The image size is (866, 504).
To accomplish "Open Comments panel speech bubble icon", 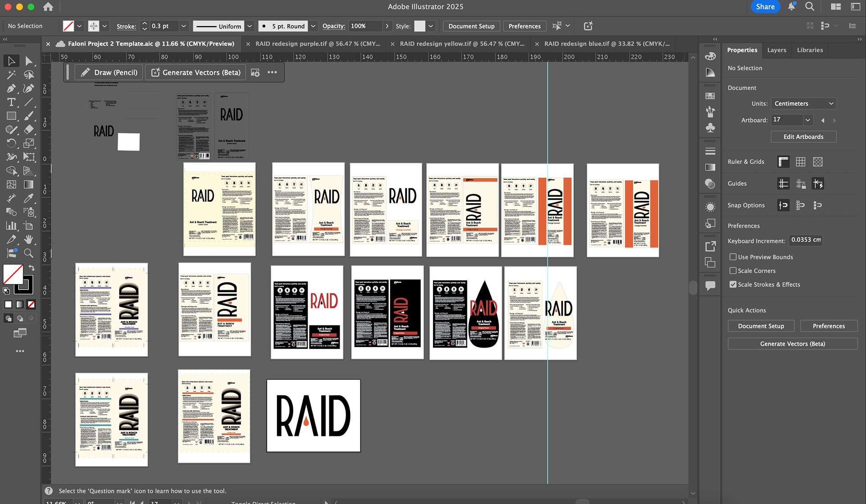I will point(710,286).
